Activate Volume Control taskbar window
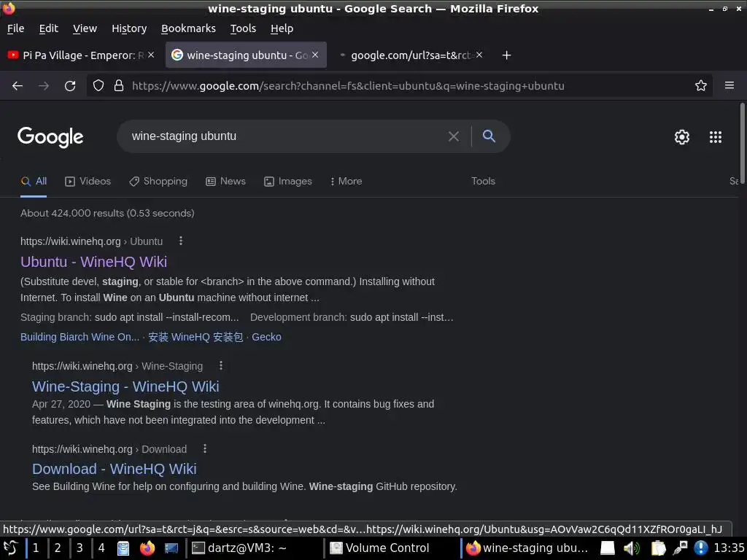This screenshot has width=747, height=560. click(392, 548)
